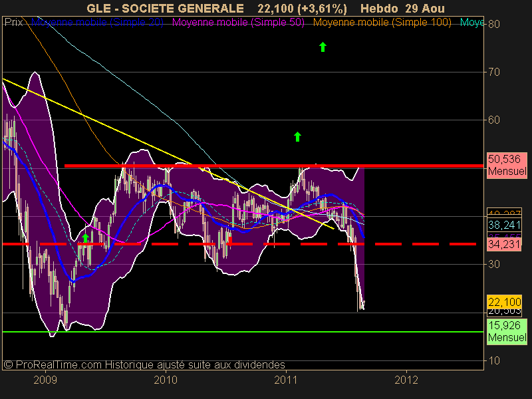Screen dimensions: 532x399
Task: Click the Hebdo timeframe label
Action: [380, 8]
